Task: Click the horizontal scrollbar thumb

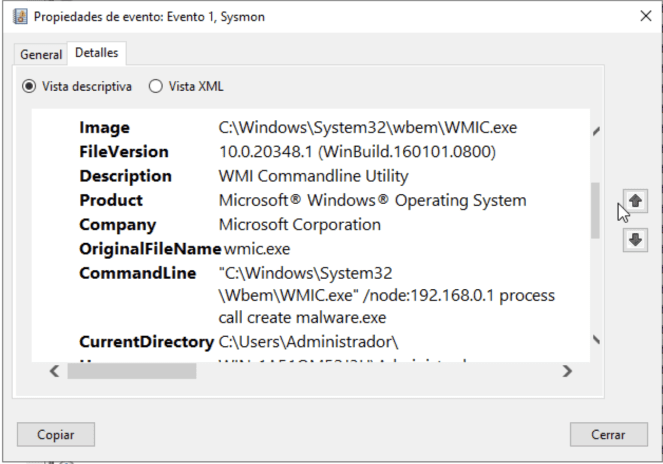Action: click(132, 371)
